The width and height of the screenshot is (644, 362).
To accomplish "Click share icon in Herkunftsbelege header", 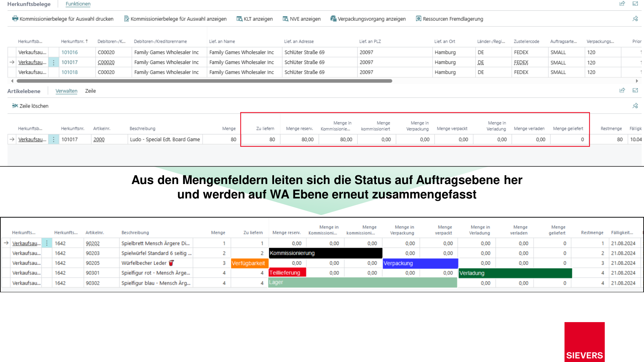I will point(622,4).
